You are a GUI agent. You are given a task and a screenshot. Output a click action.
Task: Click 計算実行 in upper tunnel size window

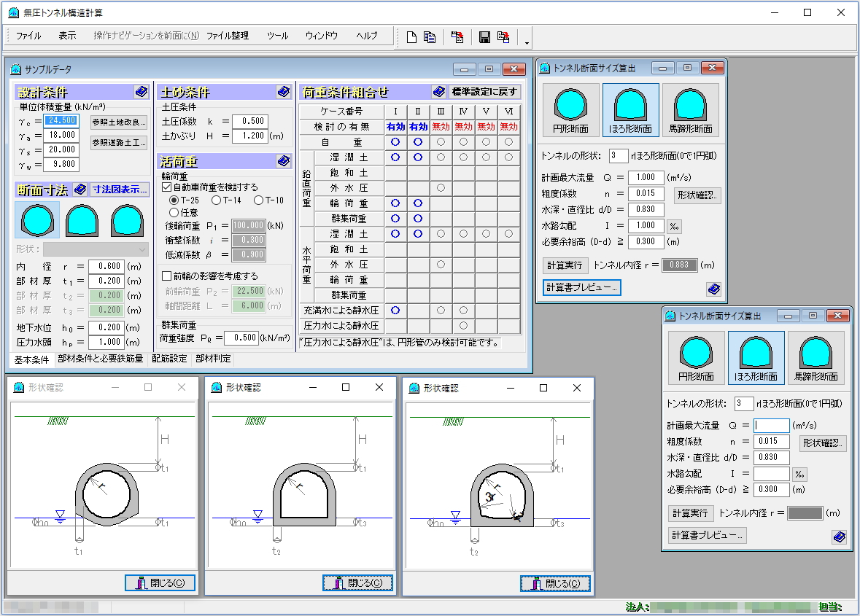tap(565, 265)
